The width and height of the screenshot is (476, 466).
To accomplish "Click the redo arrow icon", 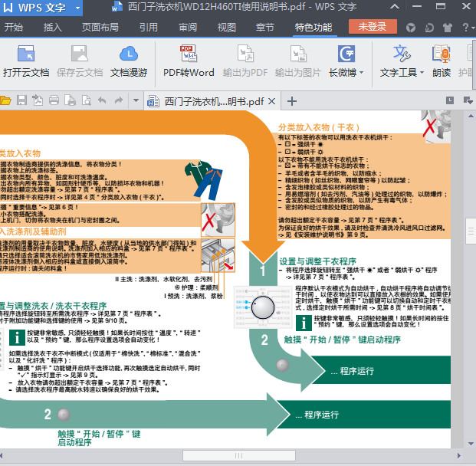I will [x=119, y=100].
